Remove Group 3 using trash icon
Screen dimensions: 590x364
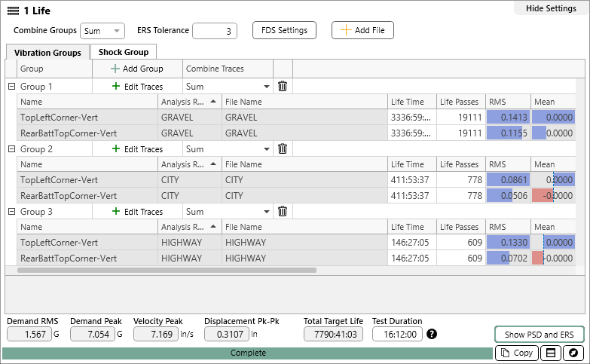[x=283, y=212]
